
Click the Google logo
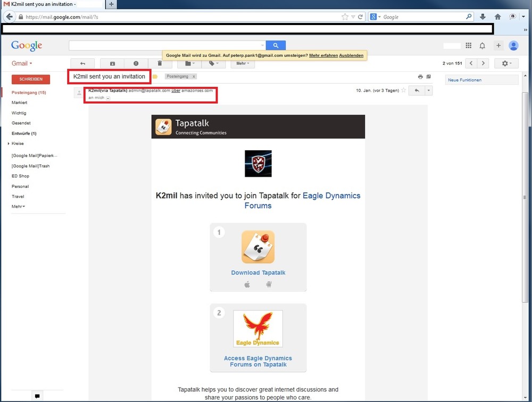pos(27,45)
